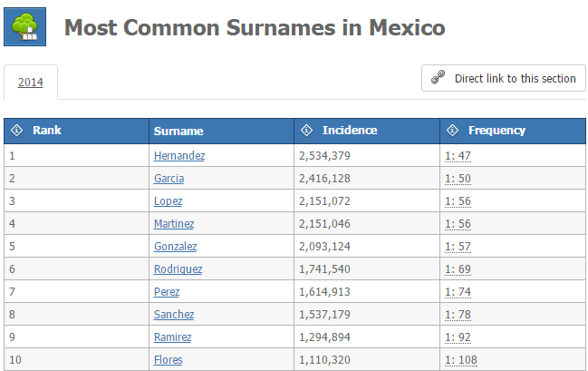Image resolution: width=588 pixels, height=371 pixels.
Task: Open the Perez surname link
Action: (x=167, y=292)
